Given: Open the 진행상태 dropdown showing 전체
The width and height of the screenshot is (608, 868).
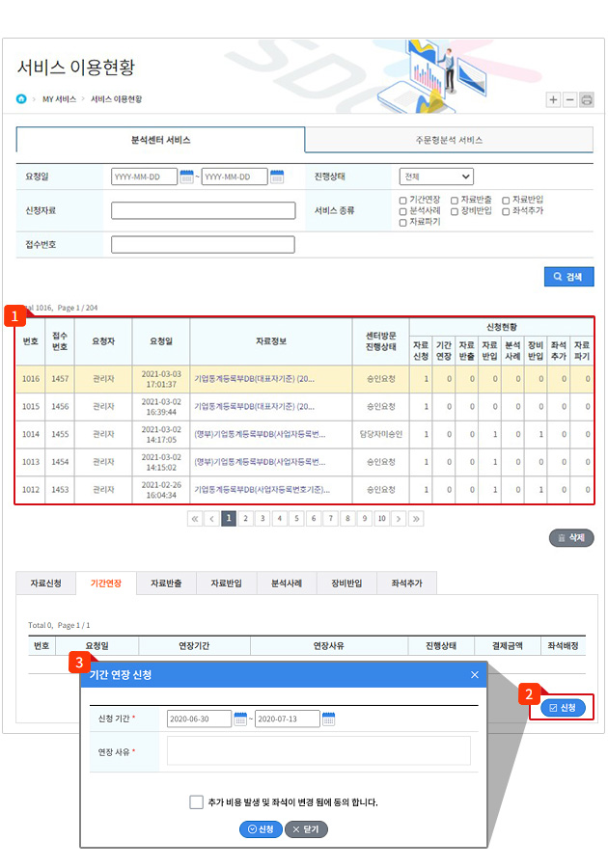Looking at the screenshot, I should (436, 176).
